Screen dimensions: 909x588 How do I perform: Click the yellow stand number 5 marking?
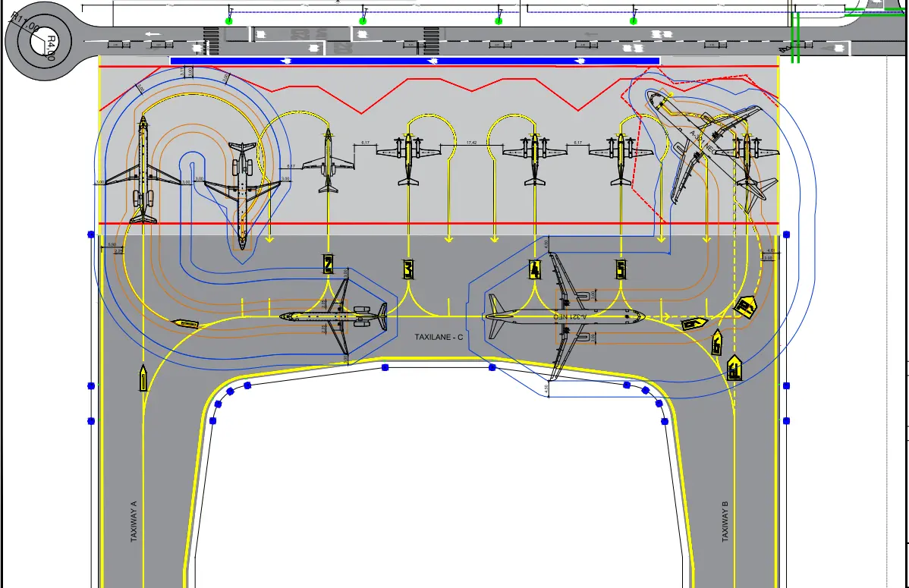coord(621,269)
